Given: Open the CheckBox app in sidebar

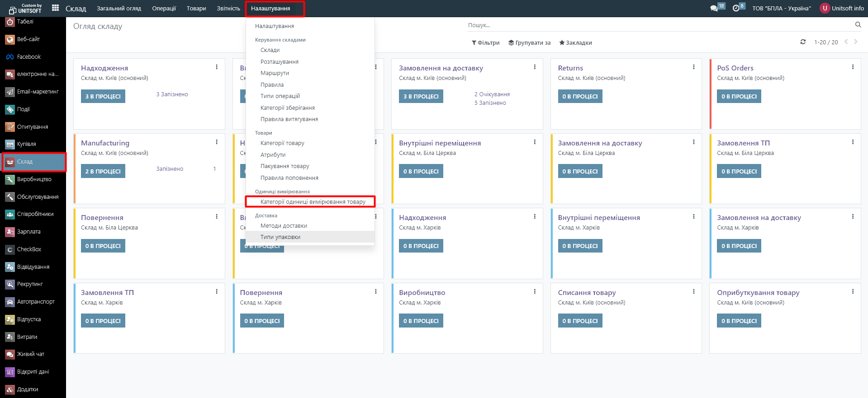Looking at the screenshot, I should tap(29, 249).
